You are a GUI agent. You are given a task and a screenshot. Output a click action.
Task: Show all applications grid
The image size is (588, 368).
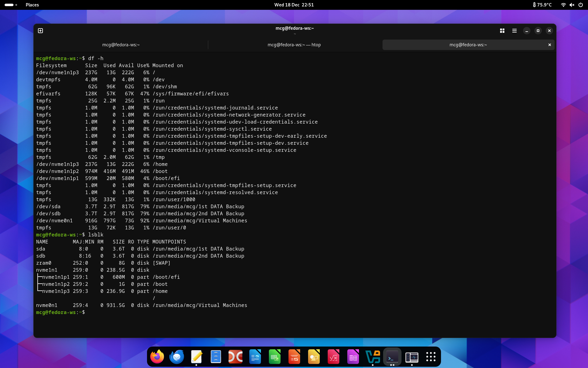pos(431,357)
